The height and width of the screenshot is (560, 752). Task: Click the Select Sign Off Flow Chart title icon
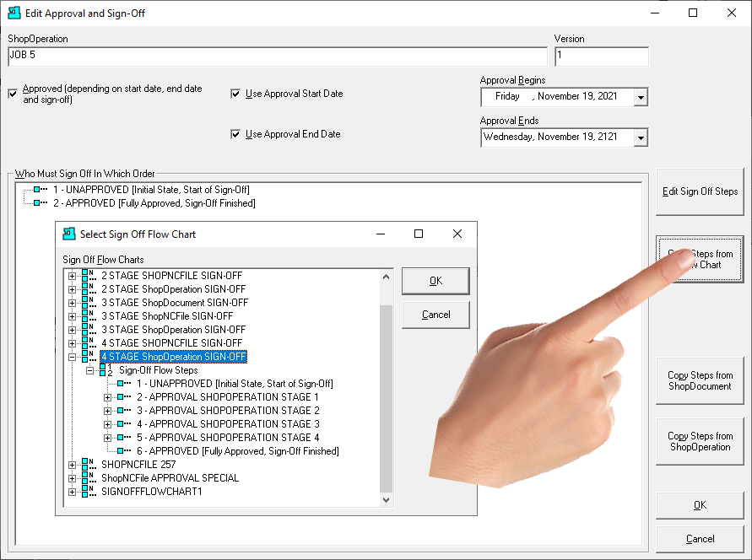pos(69,234)
